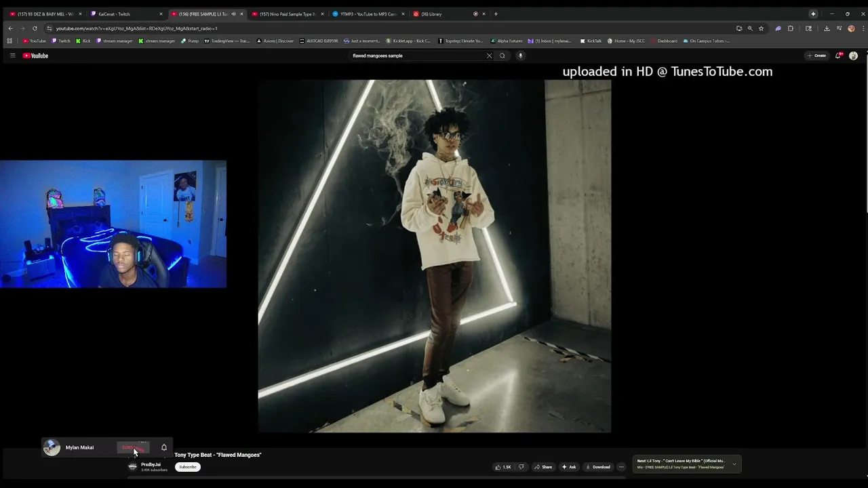Mute the playing tab via speaker icon
Image resolution: width=868 pixels, height=488 pixels.
(x=233, y=14)
